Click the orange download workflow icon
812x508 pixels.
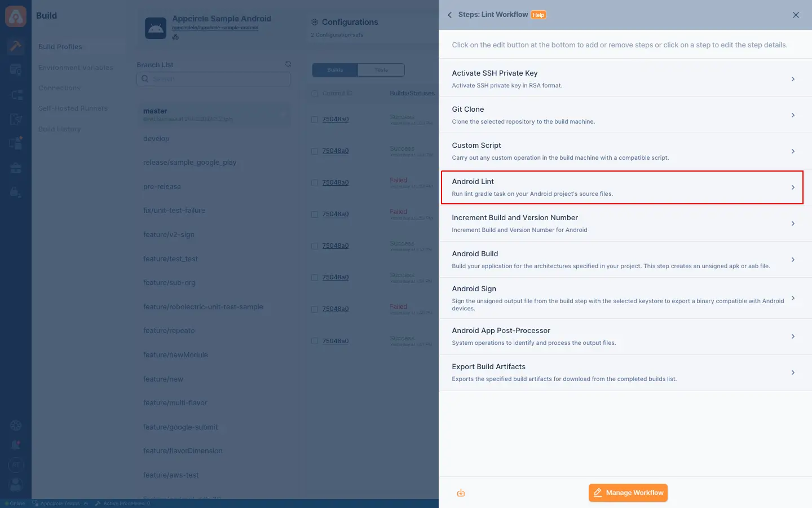461,493
